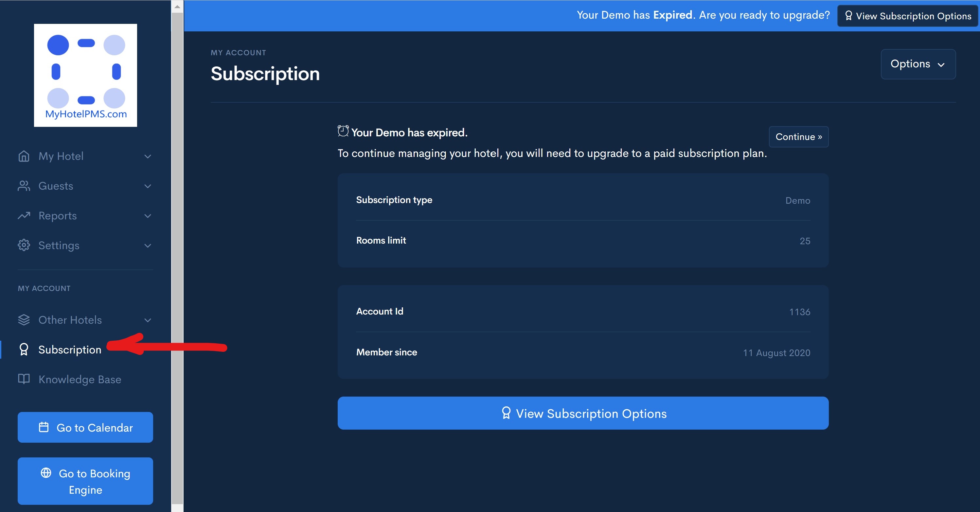Click the Subscription ribbon icon in sidebar

(x=24, y=349)
